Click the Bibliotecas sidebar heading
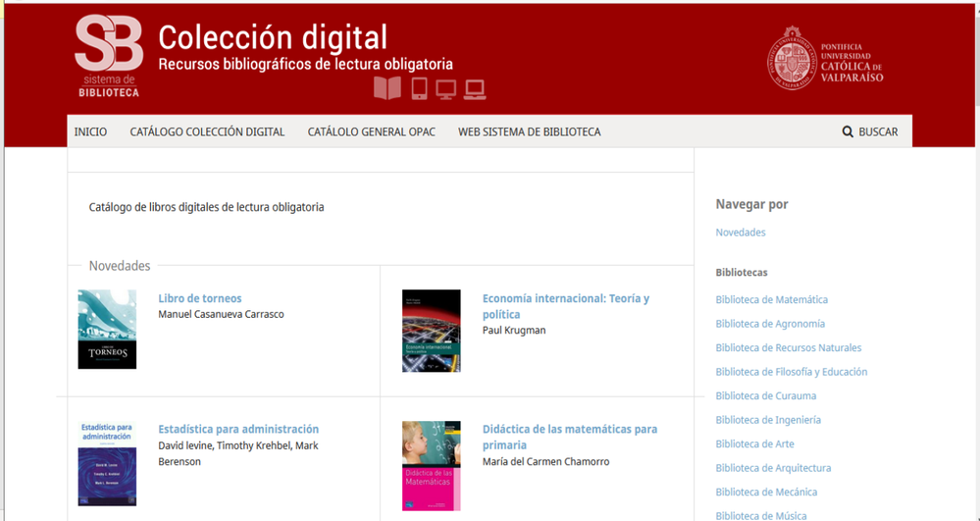This screenshot has height=521, width=980. [742, 272]
